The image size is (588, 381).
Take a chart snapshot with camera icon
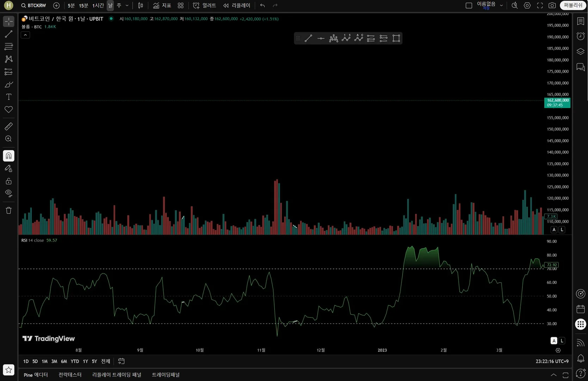[x=552, y=5]
